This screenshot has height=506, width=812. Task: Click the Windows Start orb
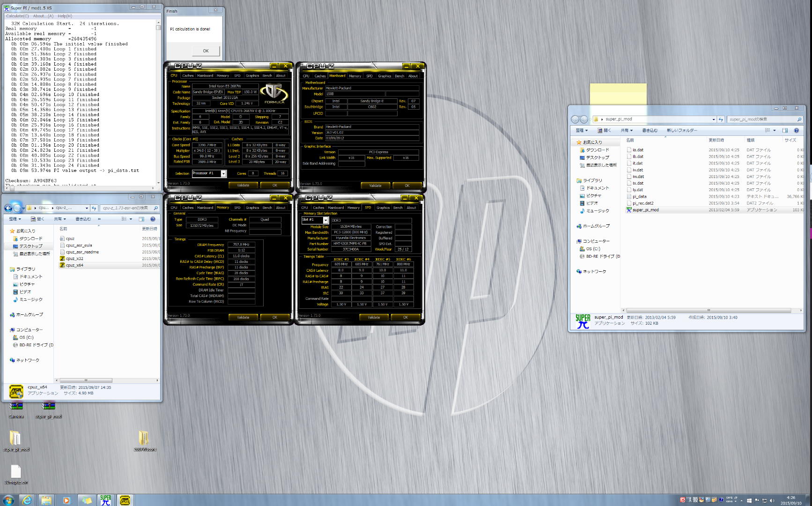tap(8, 500)
